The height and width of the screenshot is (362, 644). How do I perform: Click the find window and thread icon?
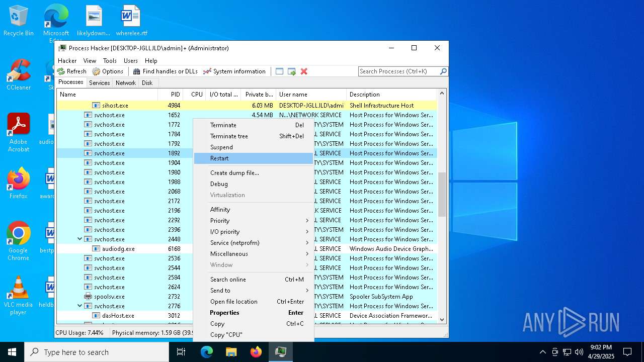coord(292,71)
